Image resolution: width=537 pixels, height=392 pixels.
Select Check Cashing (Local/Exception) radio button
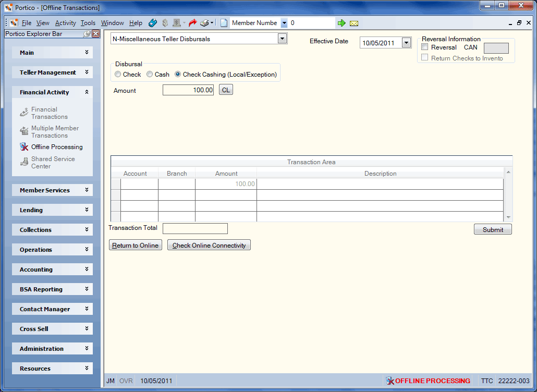pyautogui.click(x=178, y=75)
